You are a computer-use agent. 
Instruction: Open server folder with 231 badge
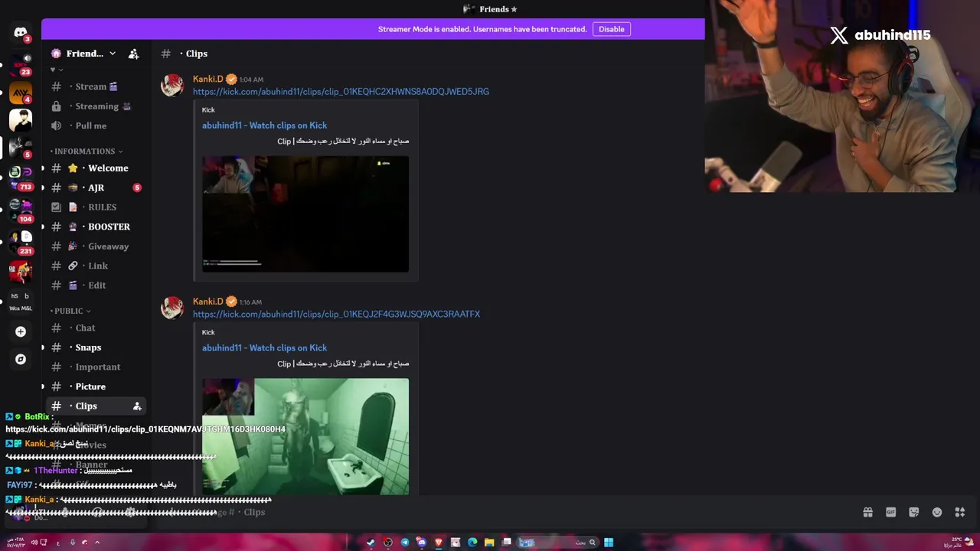[21, 242]
